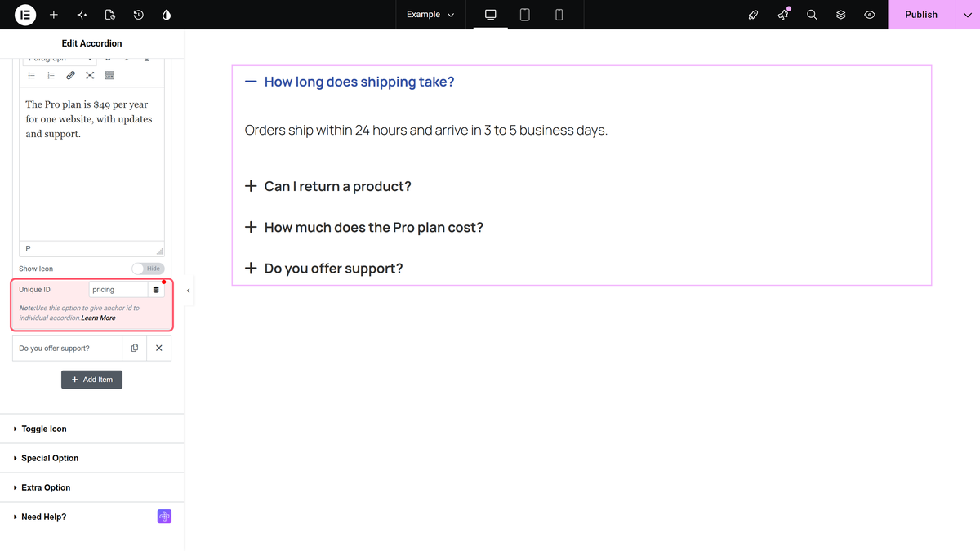Open the layers structure icon

(x=840, y=15)
